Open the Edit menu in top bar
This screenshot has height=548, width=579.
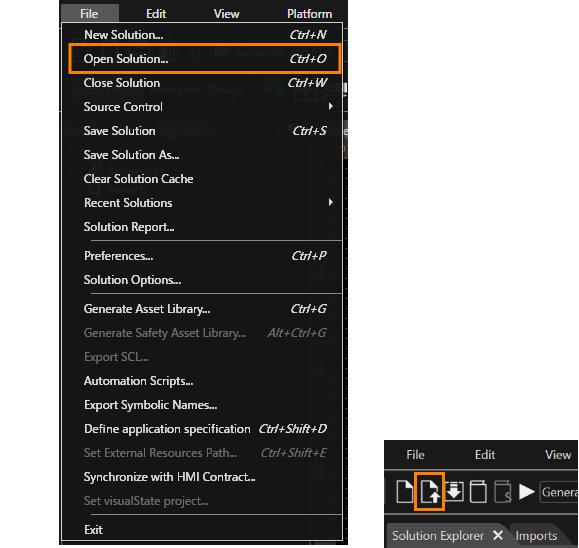pyautogui.click(x=156, y=14)
